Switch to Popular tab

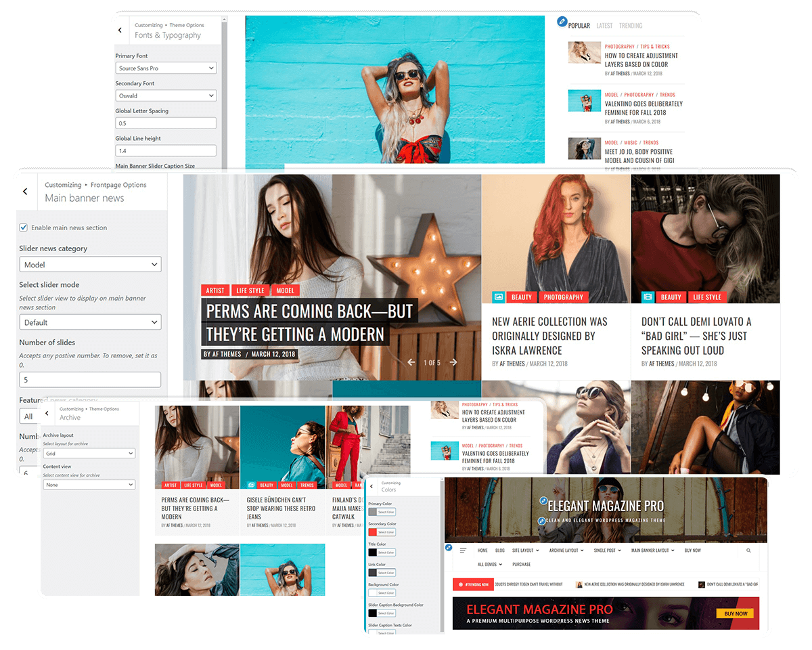pyautogui.click(x=579, y=26)
